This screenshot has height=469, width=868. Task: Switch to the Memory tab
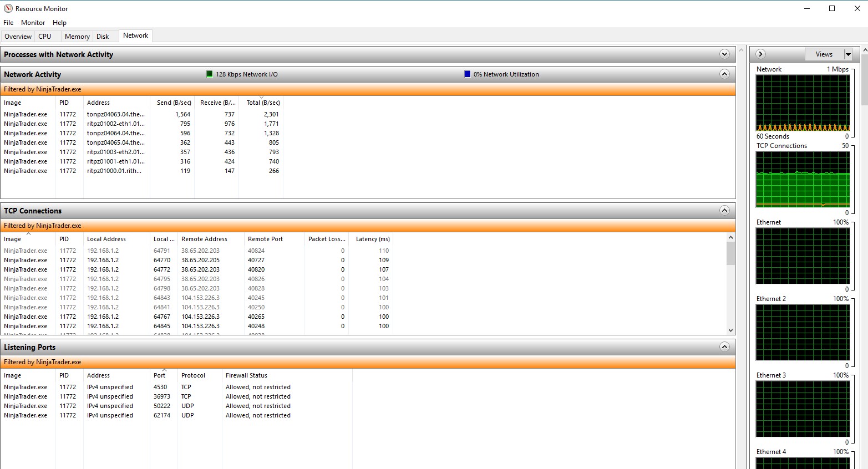pyautogui.click(x=77, y=37)
